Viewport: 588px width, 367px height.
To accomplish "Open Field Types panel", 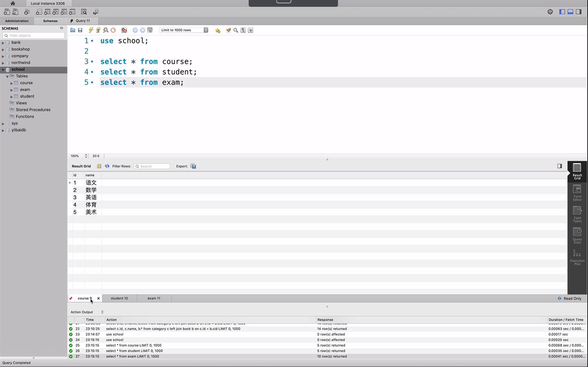I will [x=577, y=214].
